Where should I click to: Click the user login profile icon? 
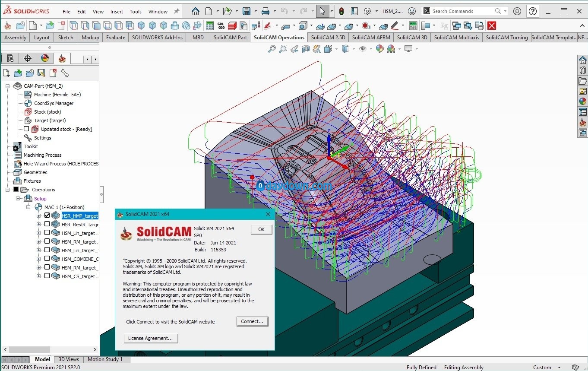517,11
